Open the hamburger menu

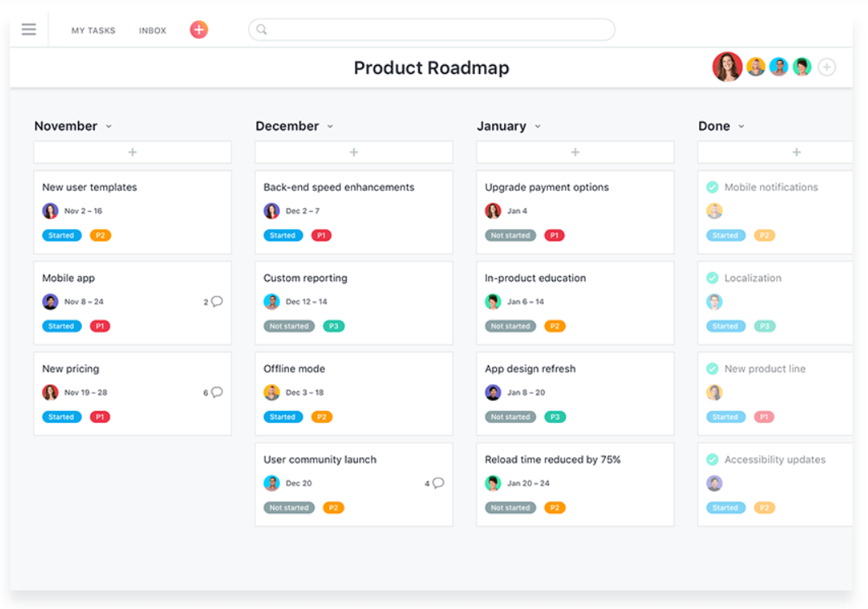pos(28,28)
